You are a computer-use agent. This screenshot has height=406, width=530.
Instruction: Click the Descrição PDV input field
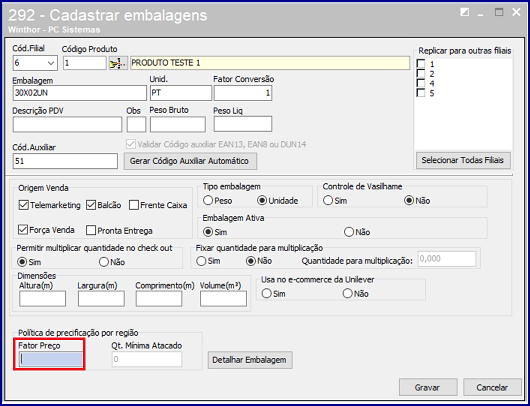(67, 124)
